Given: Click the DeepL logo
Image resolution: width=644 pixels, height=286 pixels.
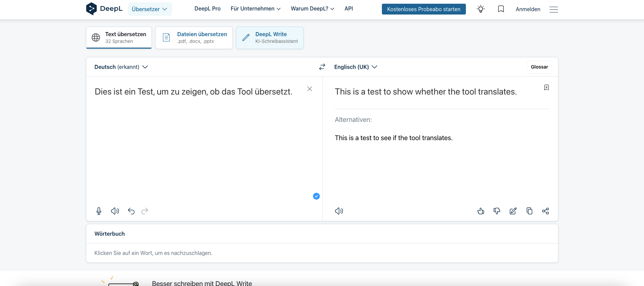Looking at the screenshot, I should coord(104,9).
